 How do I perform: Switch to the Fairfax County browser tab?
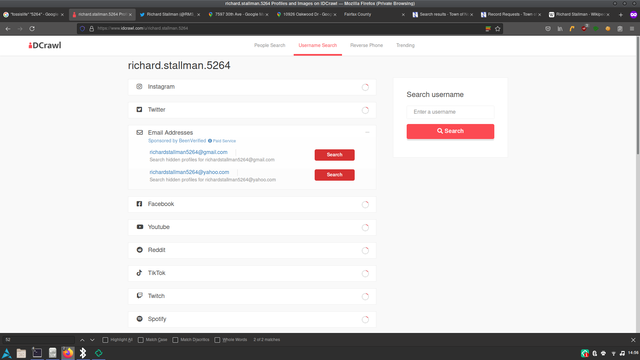pos(373,14)
